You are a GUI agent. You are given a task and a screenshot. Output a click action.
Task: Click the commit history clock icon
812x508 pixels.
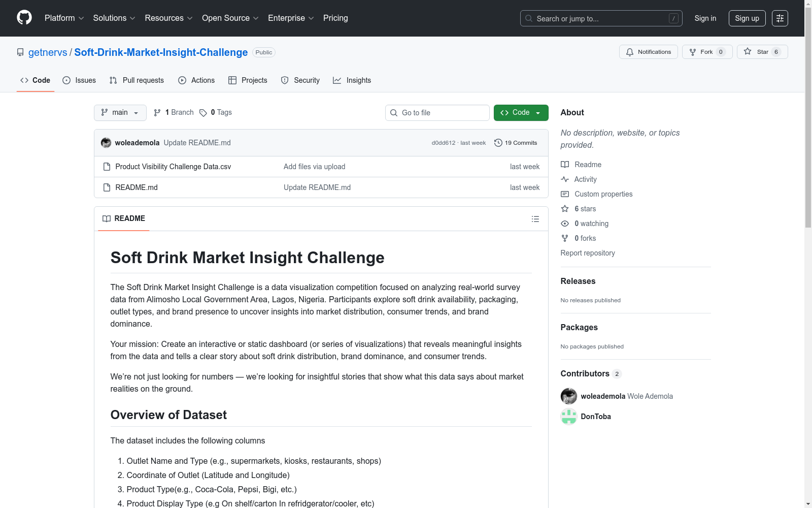tap(498, 143)
